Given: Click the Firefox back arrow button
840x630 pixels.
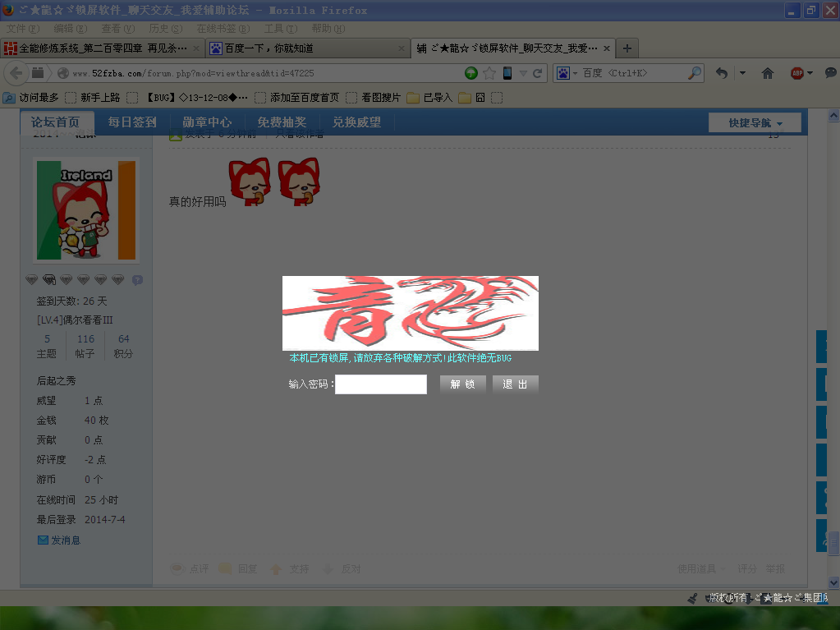Looking at the screenshot, I should click(16, 73).
